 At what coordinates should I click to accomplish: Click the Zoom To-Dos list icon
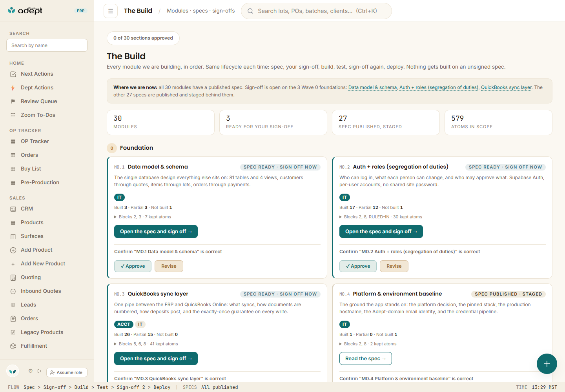[x=13, y=115]
